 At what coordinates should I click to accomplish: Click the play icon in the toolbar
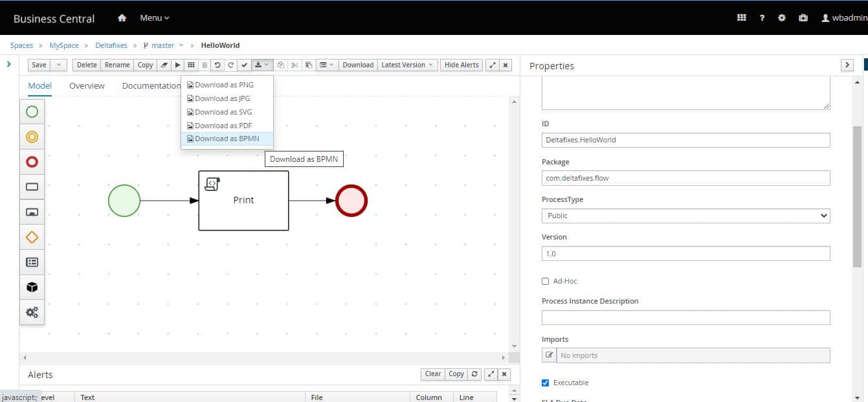pos(177,65)
